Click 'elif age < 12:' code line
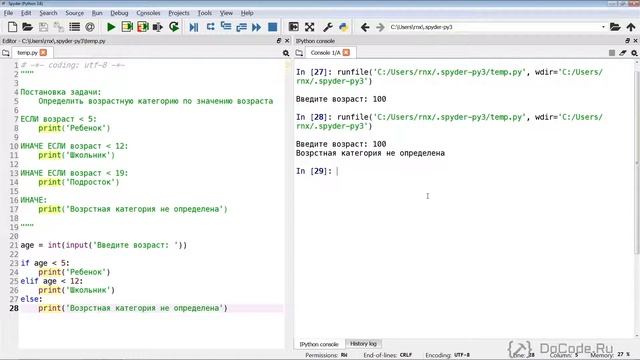 [x=52, y=281]
